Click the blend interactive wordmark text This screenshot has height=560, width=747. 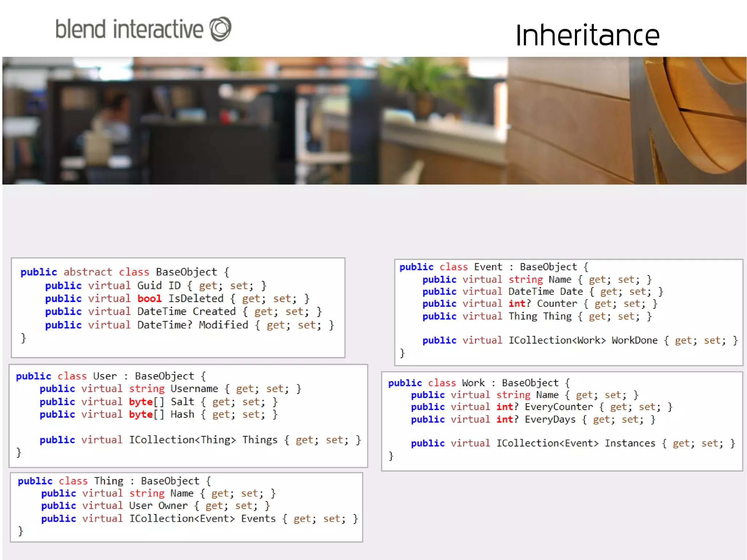click(129, 30)
